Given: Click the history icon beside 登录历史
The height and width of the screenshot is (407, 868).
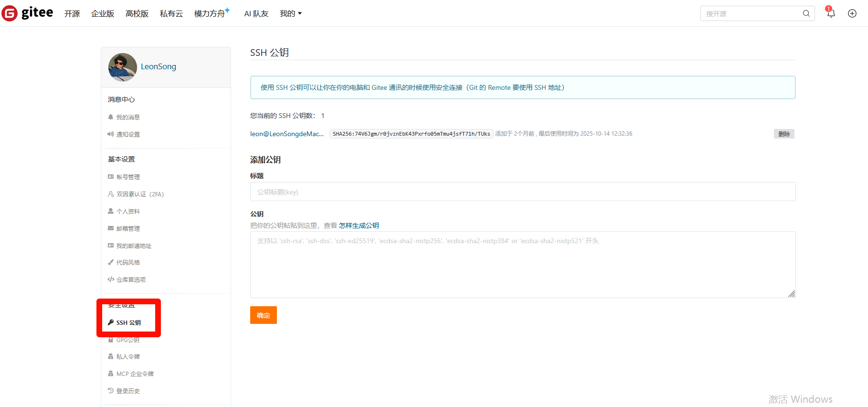Looking at the screenshot, I should pos(111,391).
